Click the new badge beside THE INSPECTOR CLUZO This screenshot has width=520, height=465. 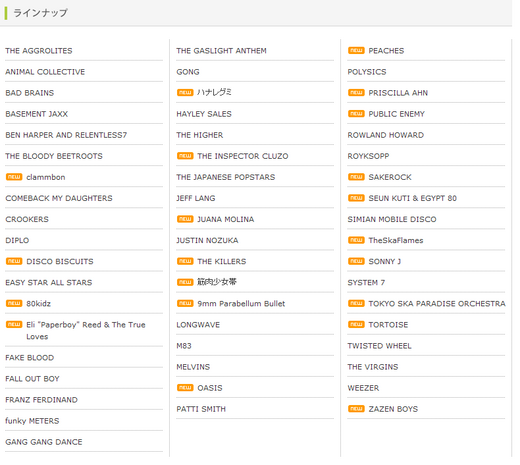coord(185,156)
